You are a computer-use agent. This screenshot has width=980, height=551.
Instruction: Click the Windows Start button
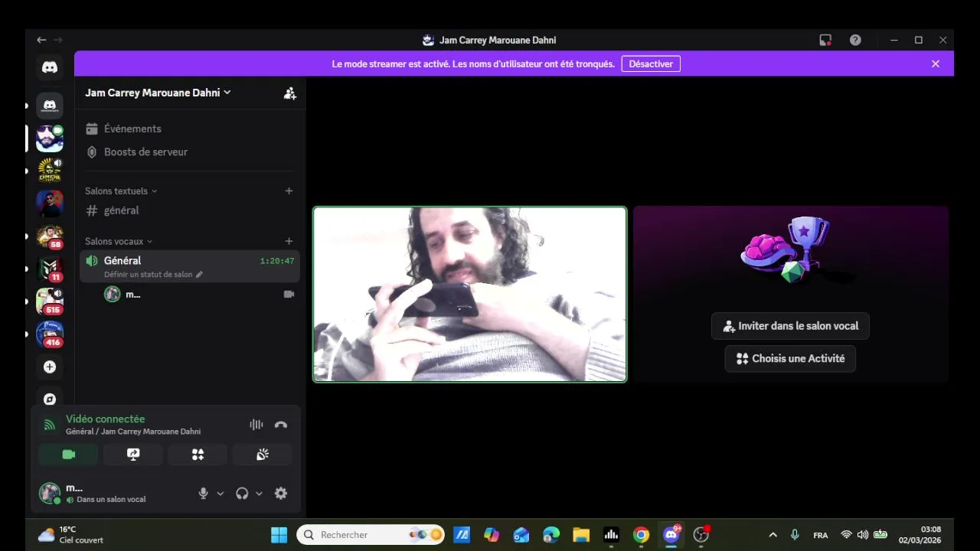pos(279,535)
